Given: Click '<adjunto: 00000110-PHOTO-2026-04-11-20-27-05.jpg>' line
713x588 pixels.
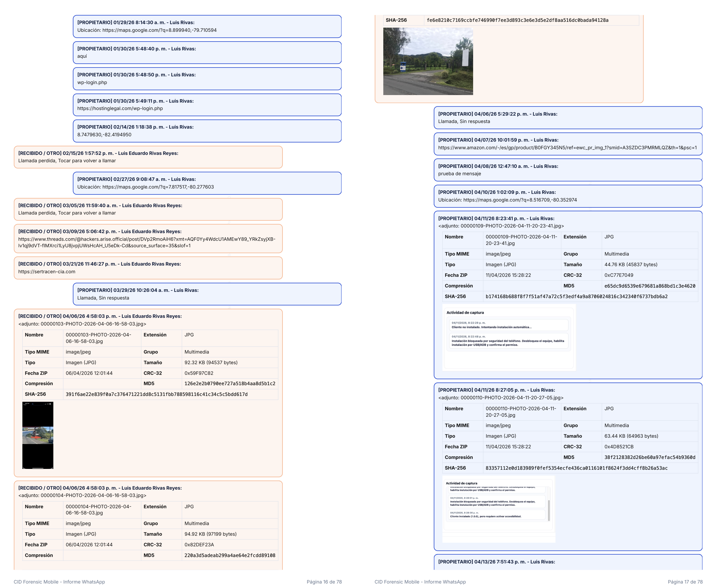Looking at the screenshot, I should tap(501, 398).
